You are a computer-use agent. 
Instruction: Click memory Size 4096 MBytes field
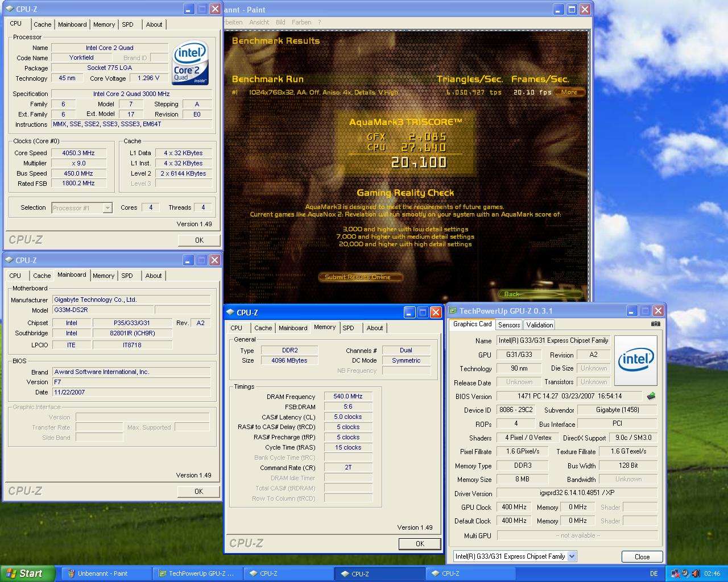[289, 360]
